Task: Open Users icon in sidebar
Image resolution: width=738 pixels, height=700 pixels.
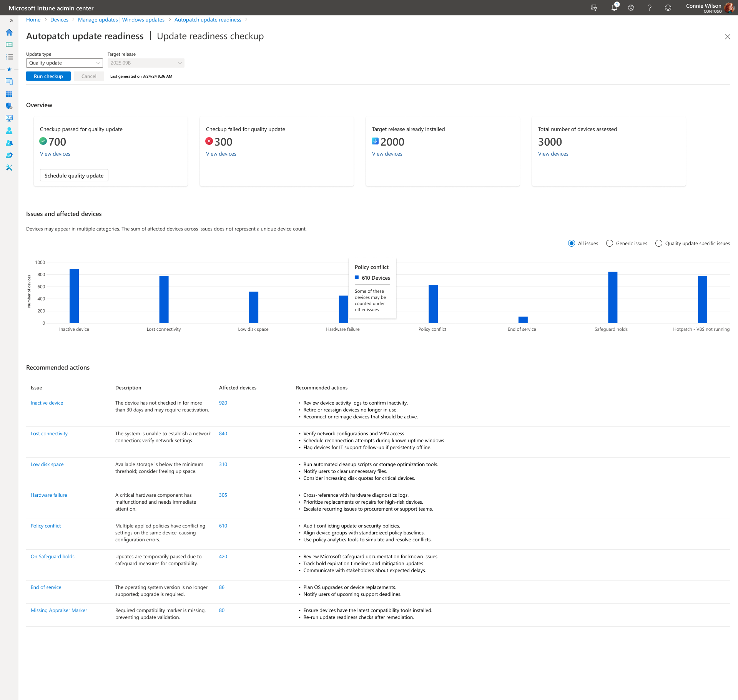Action: click(9, 131)
